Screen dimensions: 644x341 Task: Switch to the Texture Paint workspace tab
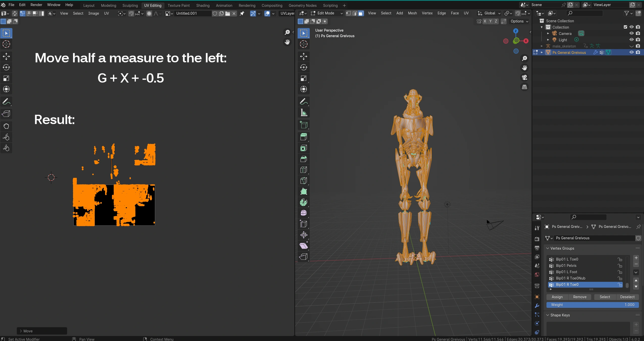coord(178,5)
